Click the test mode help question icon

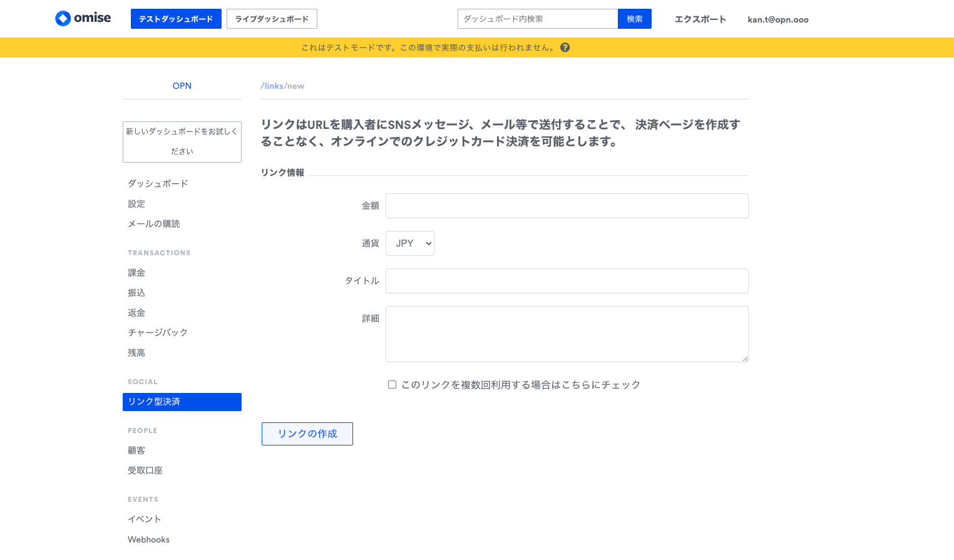click(x=565, y=48)
